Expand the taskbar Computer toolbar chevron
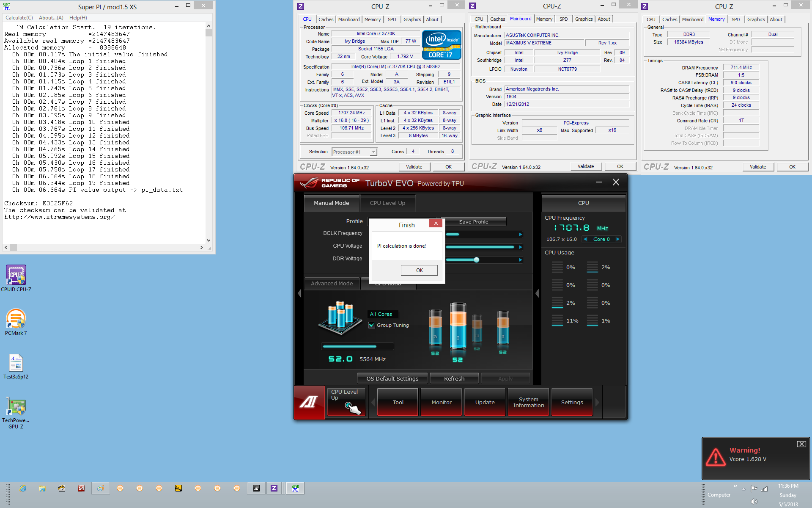 point(735,486)
